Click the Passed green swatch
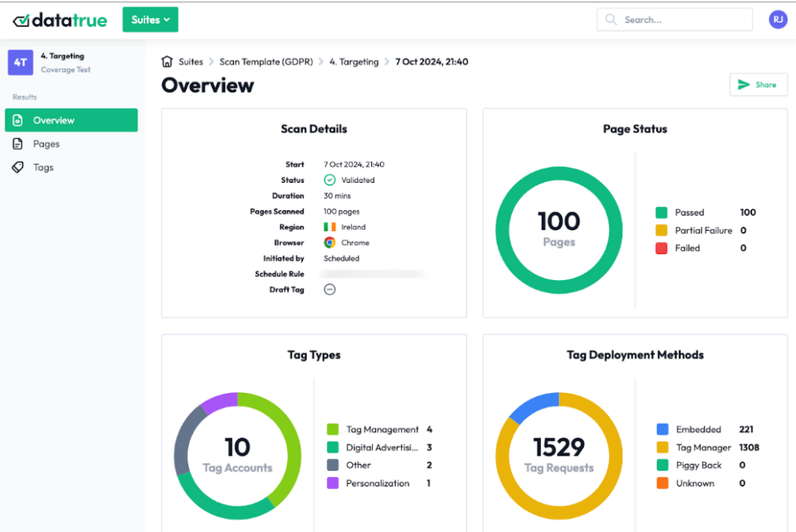This screenshot has width=796, height=532. pos(661,212)
